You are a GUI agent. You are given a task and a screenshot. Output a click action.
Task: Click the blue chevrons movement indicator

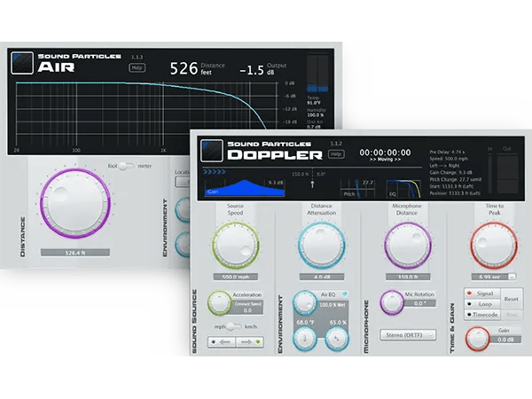[215, 172]
